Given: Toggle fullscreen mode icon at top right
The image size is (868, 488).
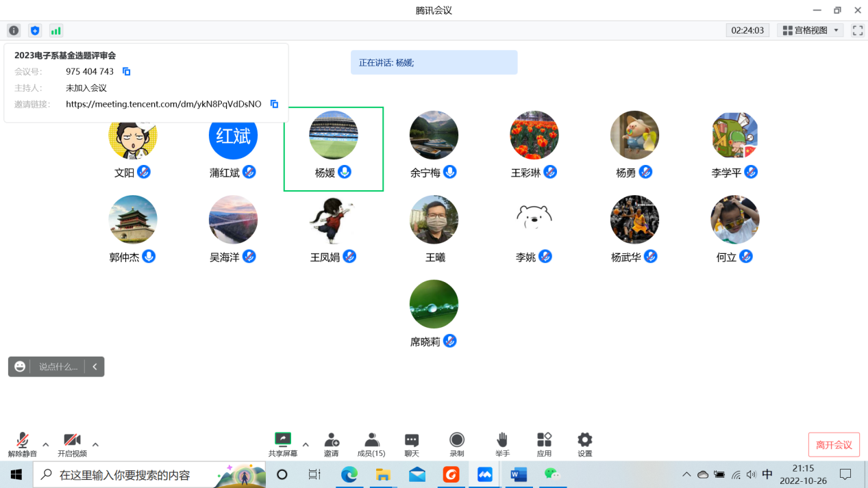Looking at the screenshot, I should 857,31.
